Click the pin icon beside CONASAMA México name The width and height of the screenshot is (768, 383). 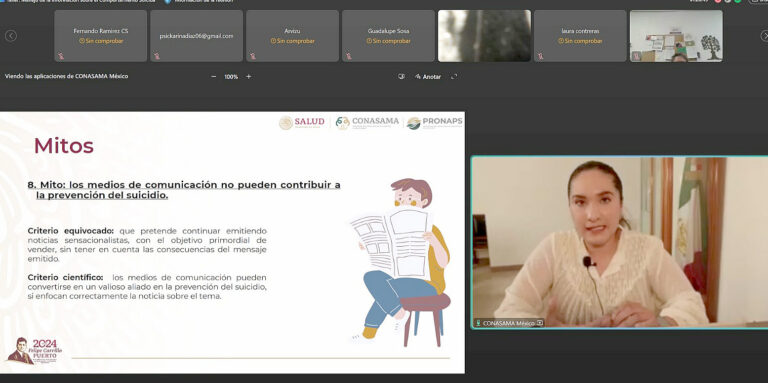[x=540, y=323]
